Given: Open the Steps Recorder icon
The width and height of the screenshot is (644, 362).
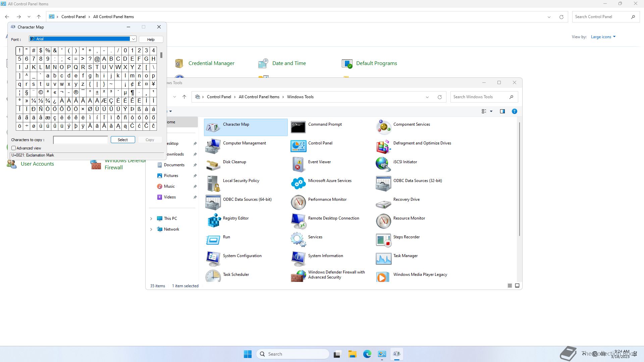Looking at the screenshot, I should coord(383,240).
